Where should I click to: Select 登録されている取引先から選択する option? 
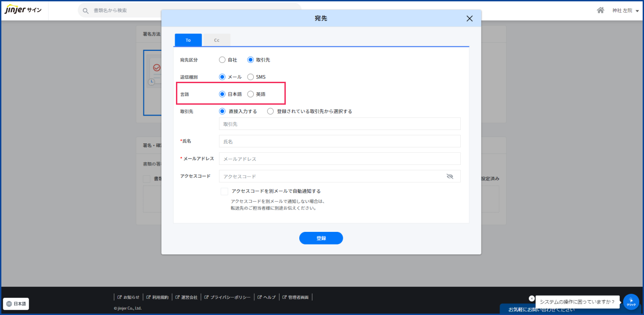click(270, 111)
